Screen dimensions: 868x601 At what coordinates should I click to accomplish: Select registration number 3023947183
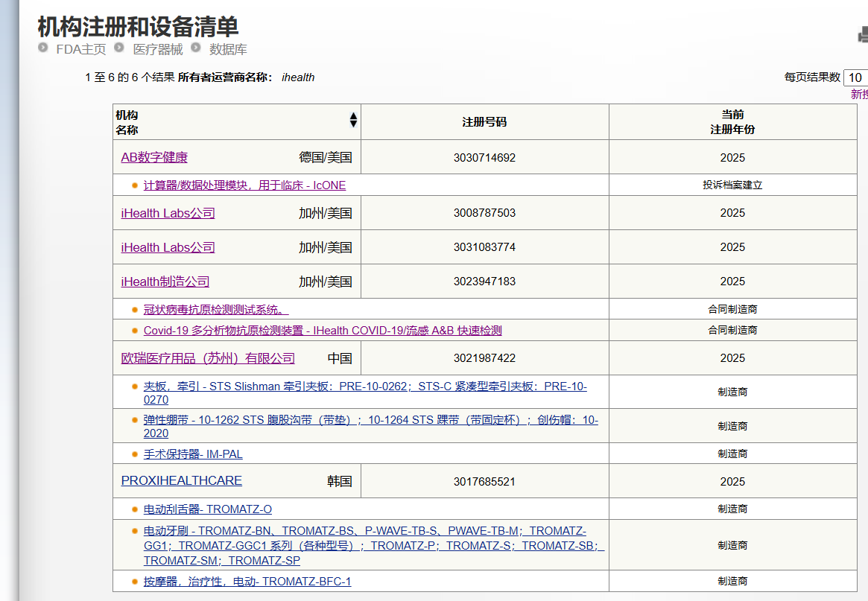tap(484, 282)
